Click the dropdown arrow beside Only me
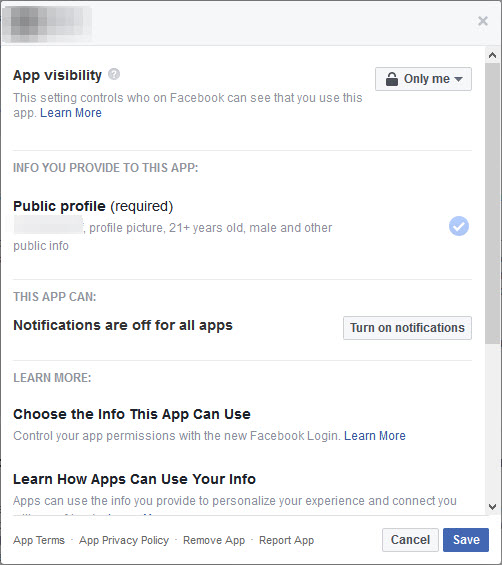Screen dimensions: 502x565 click(458, 79)
